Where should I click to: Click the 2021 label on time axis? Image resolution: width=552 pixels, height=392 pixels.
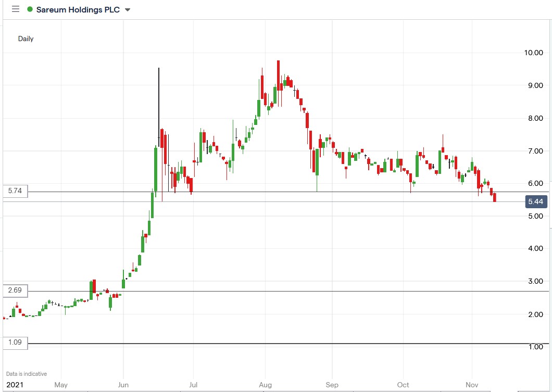point(15,385)
